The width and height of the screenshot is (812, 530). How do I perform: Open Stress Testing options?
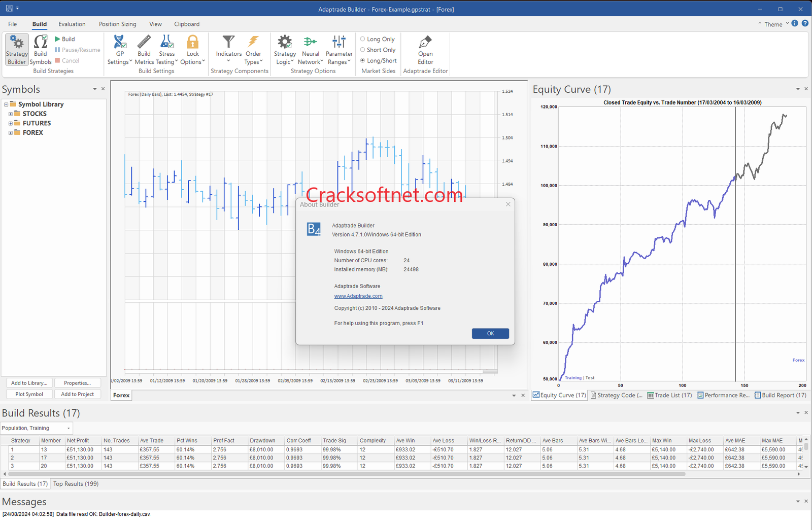tap(166, 50)
